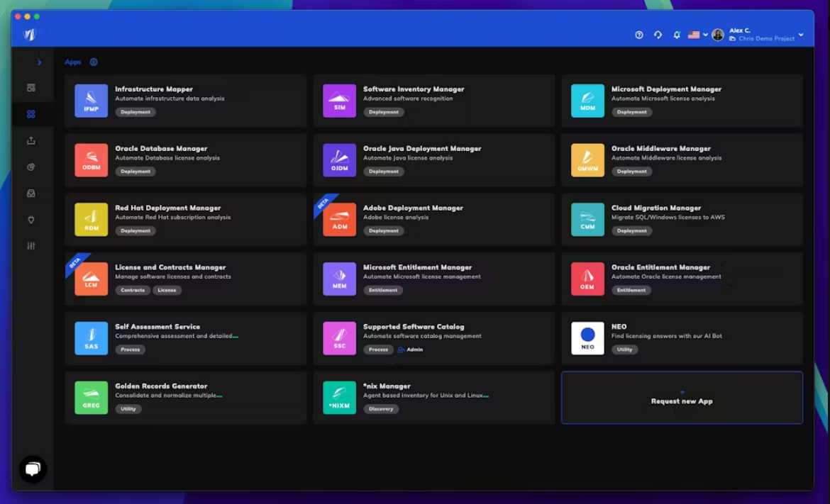Open the upload icon in the sidebar
This screenshot has width=830, height=504.
(31, 140)
